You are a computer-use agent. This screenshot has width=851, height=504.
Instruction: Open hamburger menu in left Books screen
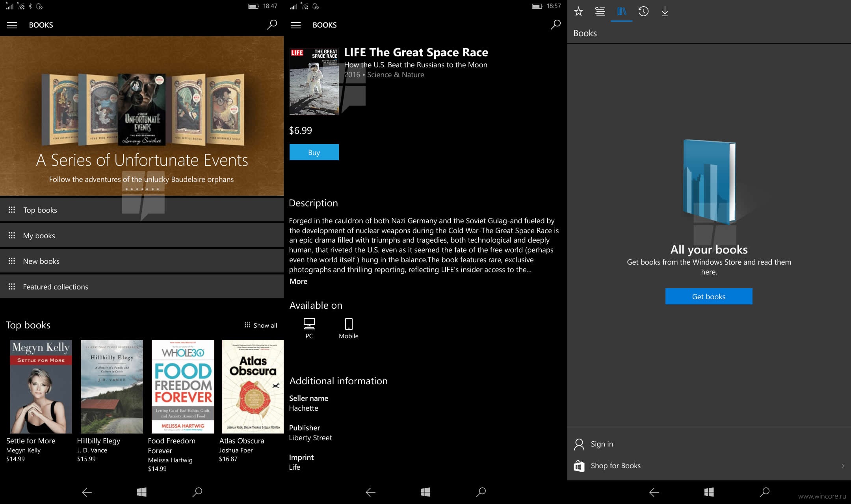(x=12, y=25)
